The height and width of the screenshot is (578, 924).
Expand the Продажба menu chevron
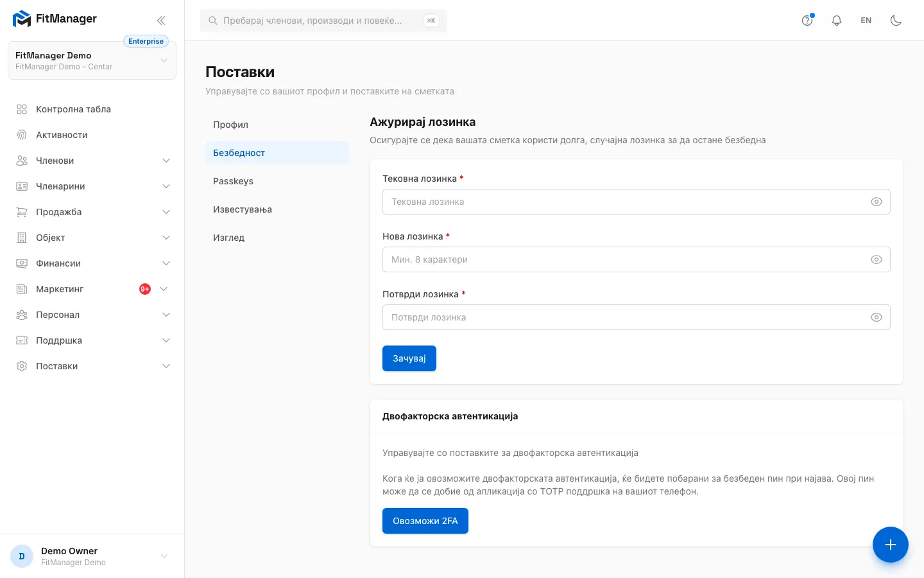click(166, 212)
